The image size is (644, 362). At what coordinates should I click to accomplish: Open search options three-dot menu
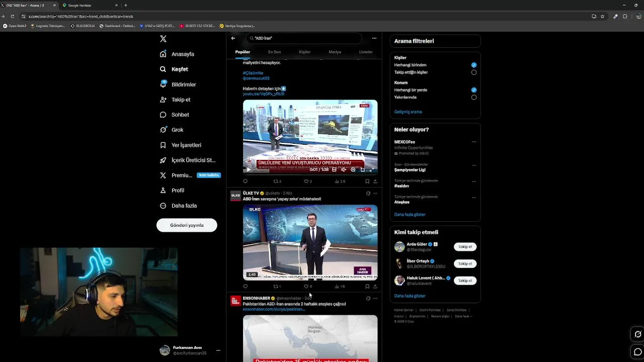(374, 38)
